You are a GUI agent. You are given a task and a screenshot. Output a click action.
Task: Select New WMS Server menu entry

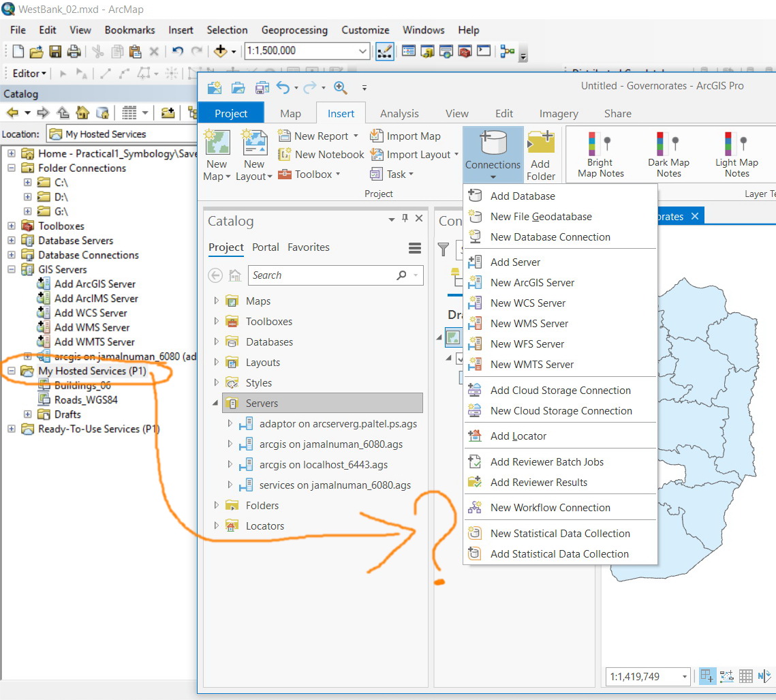[x=529, y=324]
